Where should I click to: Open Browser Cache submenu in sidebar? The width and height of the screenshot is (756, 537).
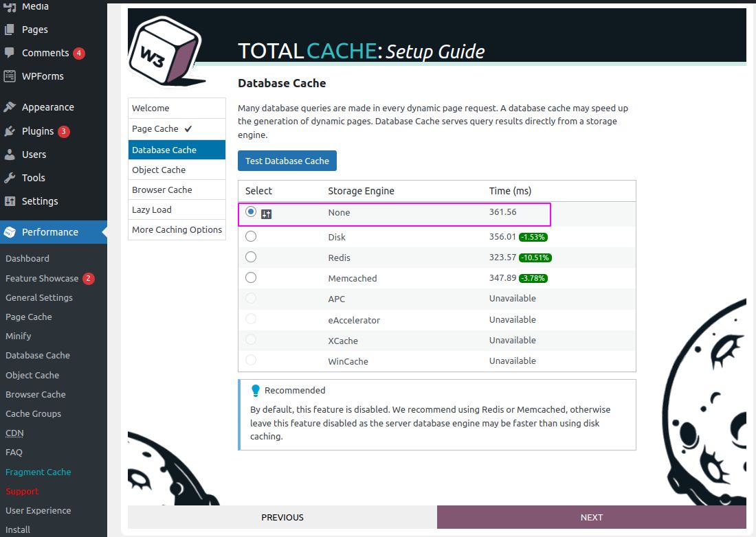coord(36,394)
